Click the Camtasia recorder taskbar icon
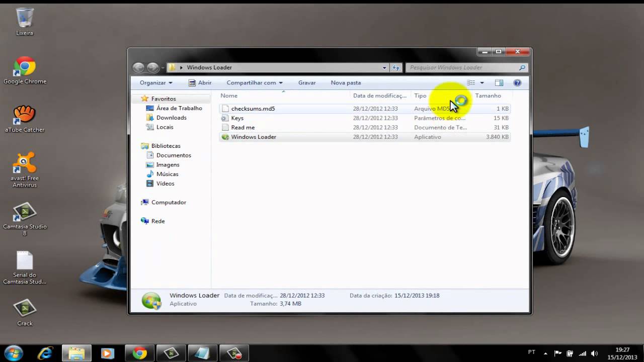The height and width of the screenshot is (362, 644). pos(234,353)
